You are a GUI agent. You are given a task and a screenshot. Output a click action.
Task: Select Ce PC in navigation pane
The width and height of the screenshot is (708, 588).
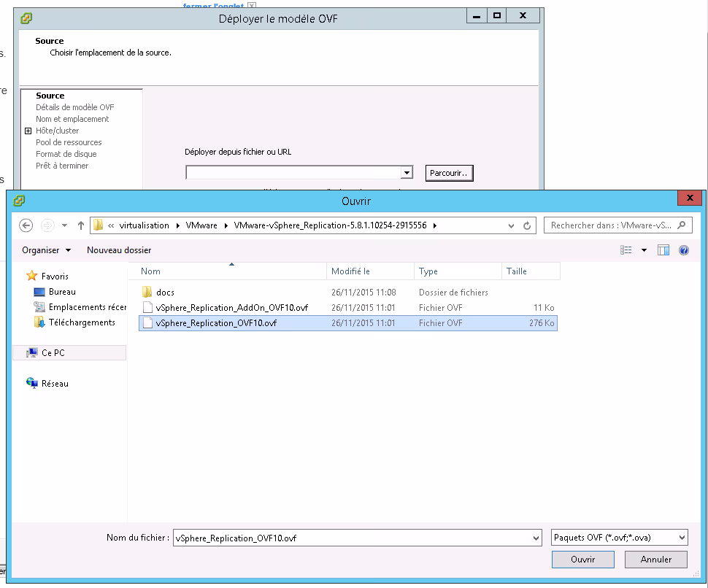(53, 353)
